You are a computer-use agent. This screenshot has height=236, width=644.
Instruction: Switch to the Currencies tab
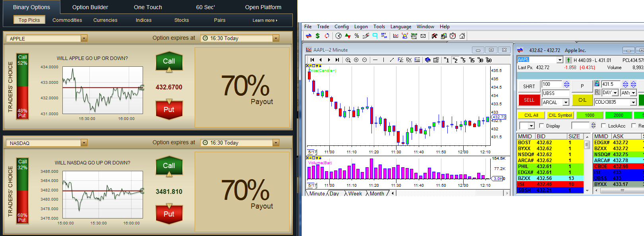[105, 20]
